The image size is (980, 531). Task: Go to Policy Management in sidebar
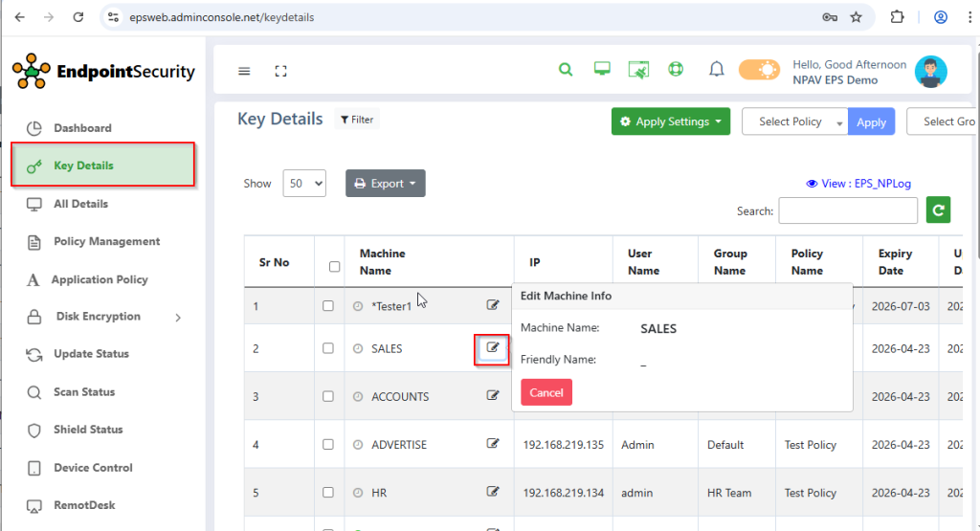[x=106, y=242]
